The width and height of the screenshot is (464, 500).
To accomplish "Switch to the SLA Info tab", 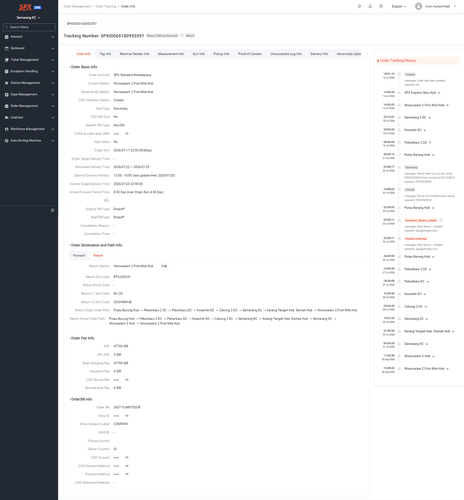I will [199, 54].
